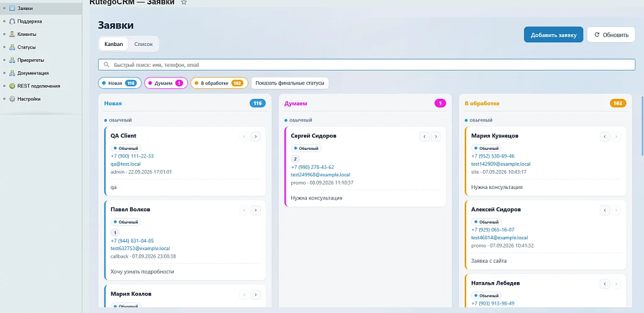Open the Заявки sidebar icon
644x313 pixels.
12,8
